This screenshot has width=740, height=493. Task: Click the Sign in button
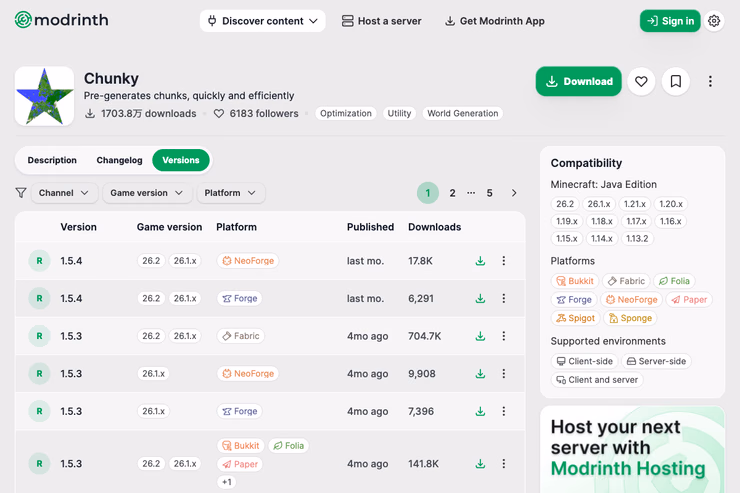click(x=670, y=21)
